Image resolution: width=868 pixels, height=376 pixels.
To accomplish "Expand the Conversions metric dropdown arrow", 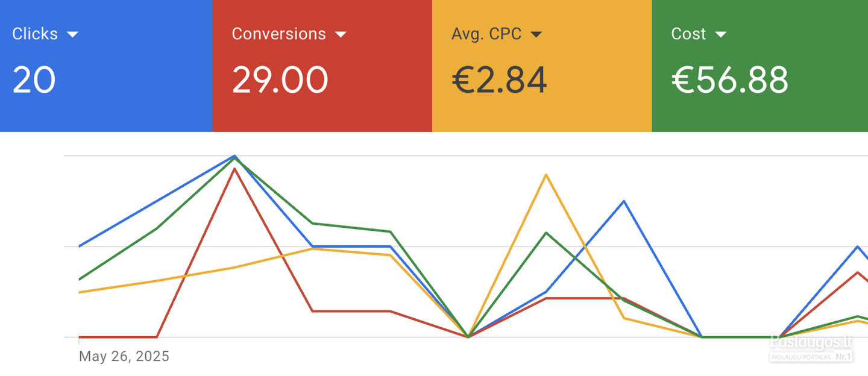I will [x=341, y=35].
